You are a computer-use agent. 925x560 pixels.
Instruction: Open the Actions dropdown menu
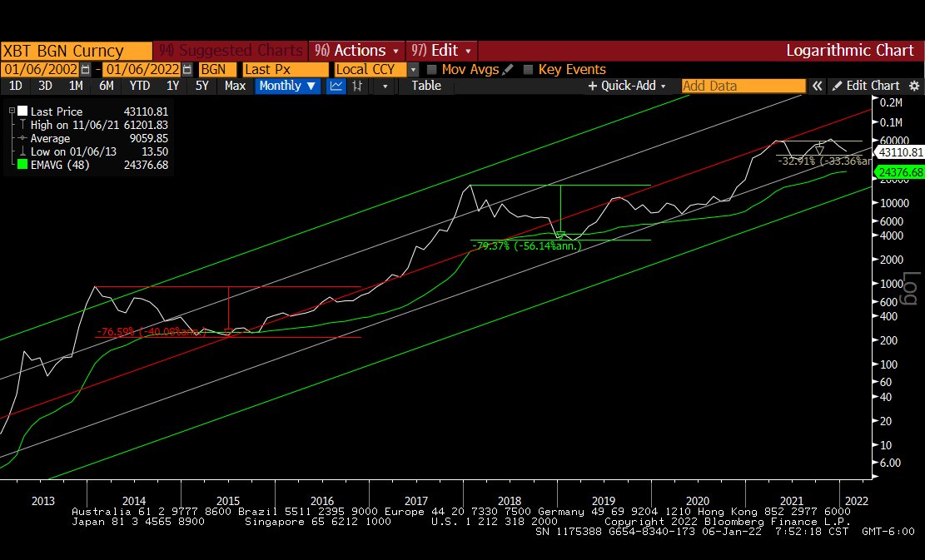pos(356,51)
